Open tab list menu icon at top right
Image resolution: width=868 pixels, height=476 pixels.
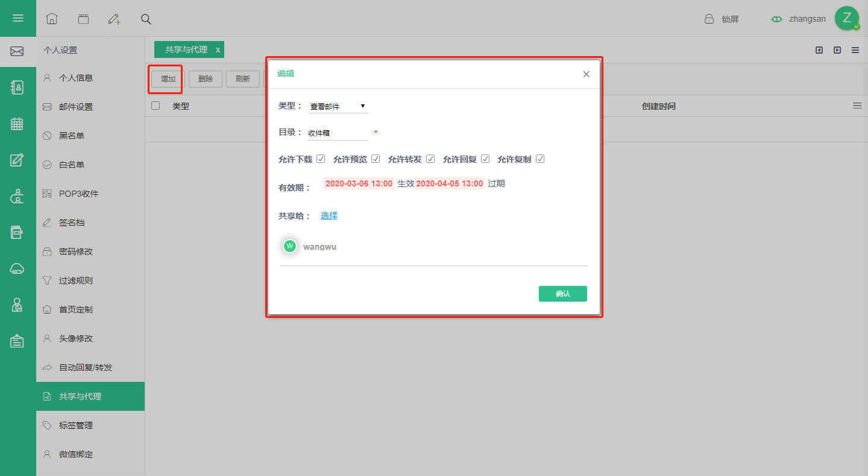[x=855, y=50]
